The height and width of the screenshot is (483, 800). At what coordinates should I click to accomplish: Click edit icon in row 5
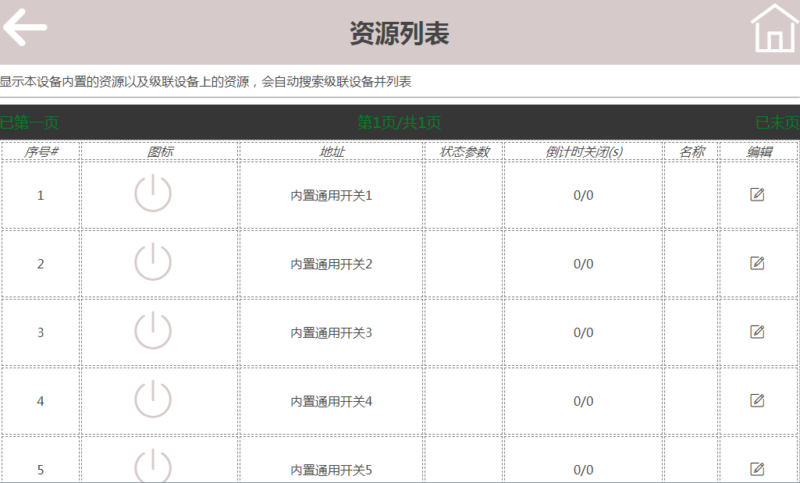point(757,468)
